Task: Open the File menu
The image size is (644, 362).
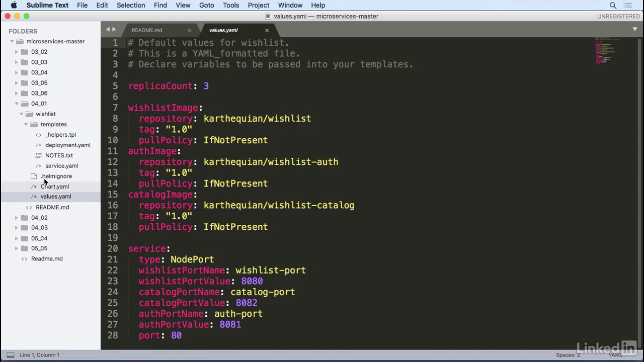Action: click(x=82, y=5)
